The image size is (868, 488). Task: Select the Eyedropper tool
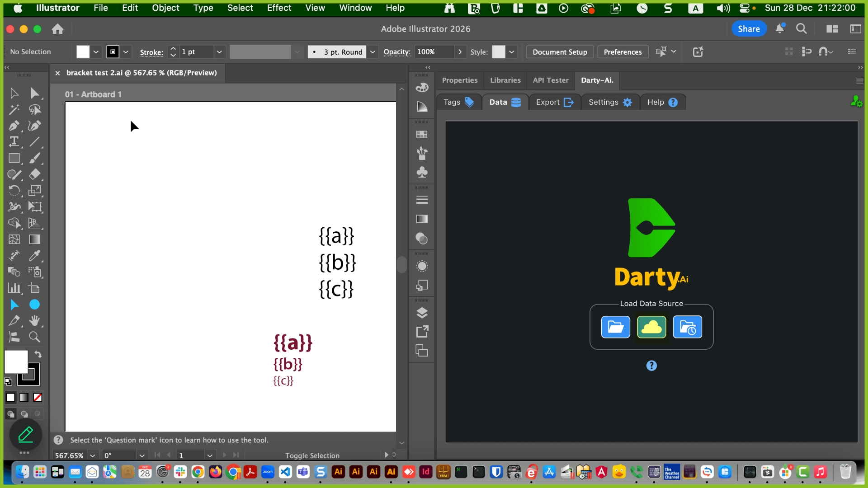pyautogui.click(x=34, y=256)
